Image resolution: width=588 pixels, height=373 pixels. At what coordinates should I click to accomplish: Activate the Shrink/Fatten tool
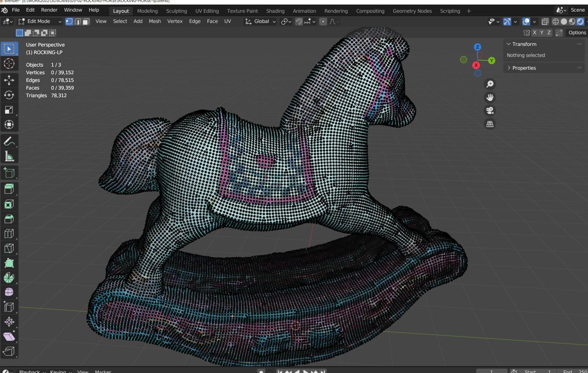[x=9, y=322]
